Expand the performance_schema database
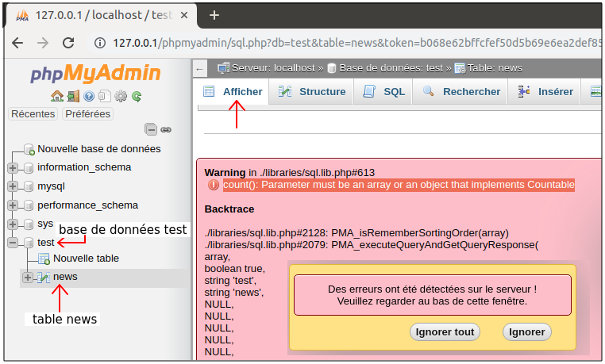Viewport: 605px width, 364px height. coord(13,205)
